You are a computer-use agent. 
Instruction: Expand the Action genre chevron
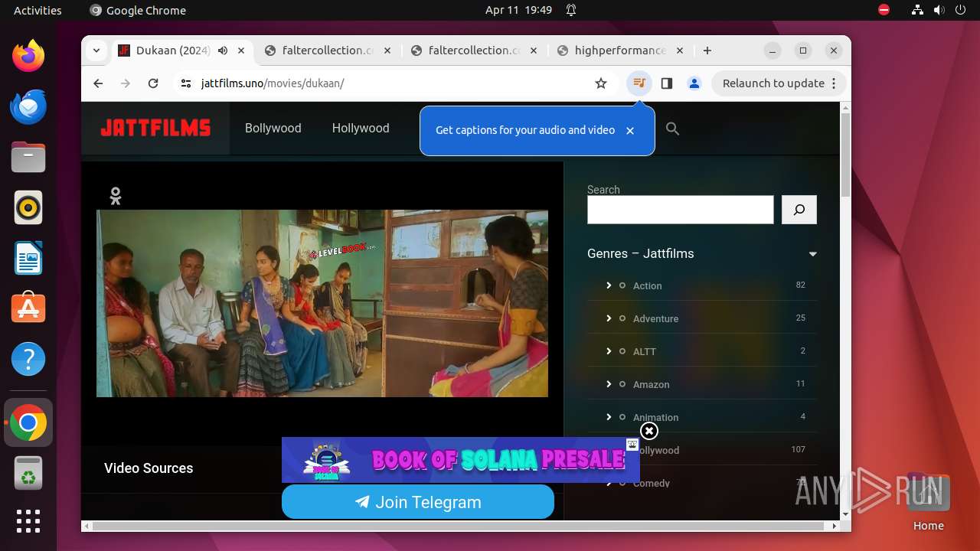click(x=609, y=285)
